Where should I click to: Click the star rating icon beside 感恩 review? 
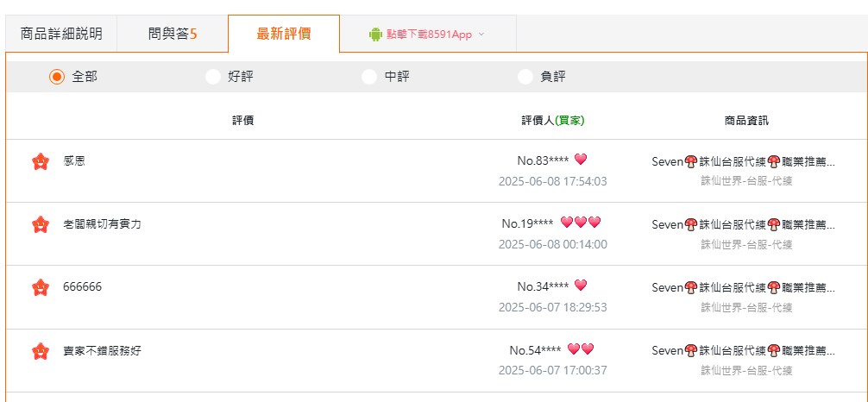click(x=41, y=161)
